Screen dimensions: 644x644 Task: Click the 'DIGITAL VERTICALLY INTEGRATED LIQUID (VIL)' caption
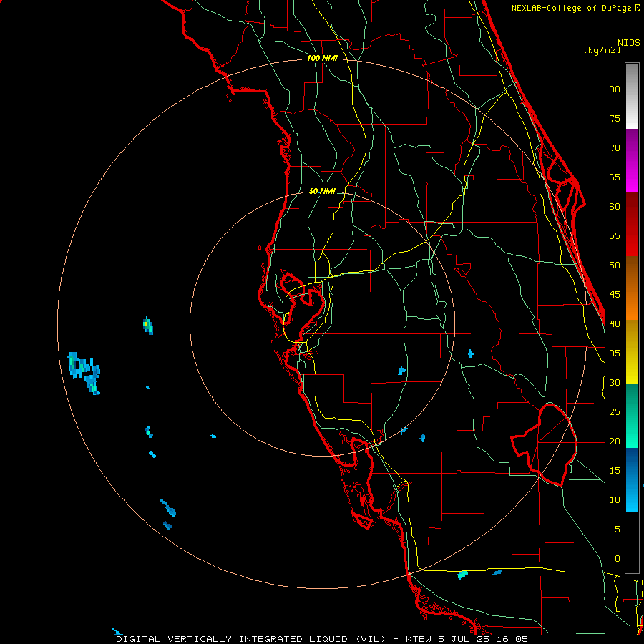250,639
